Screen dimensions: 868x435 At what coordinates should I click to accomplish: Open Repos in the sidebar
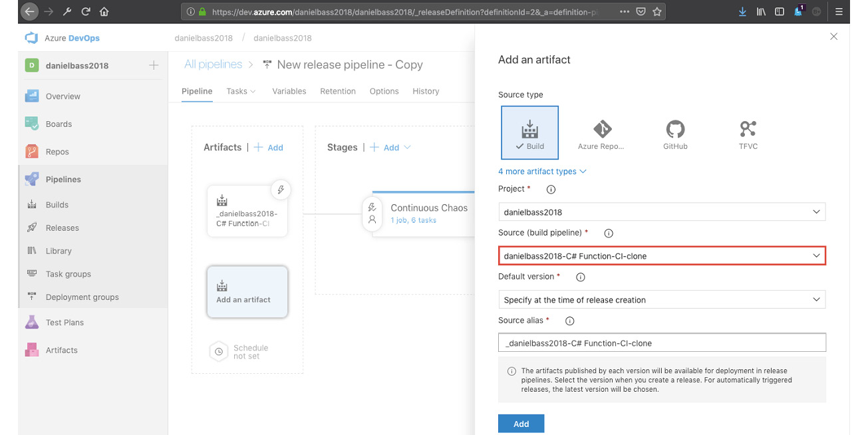click(57, 152)
